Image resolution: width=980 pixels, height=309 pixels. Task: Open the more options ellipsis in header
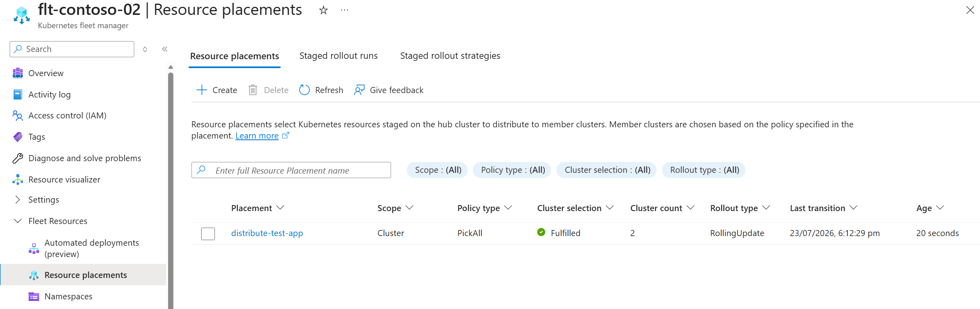[x=345, y=10]
